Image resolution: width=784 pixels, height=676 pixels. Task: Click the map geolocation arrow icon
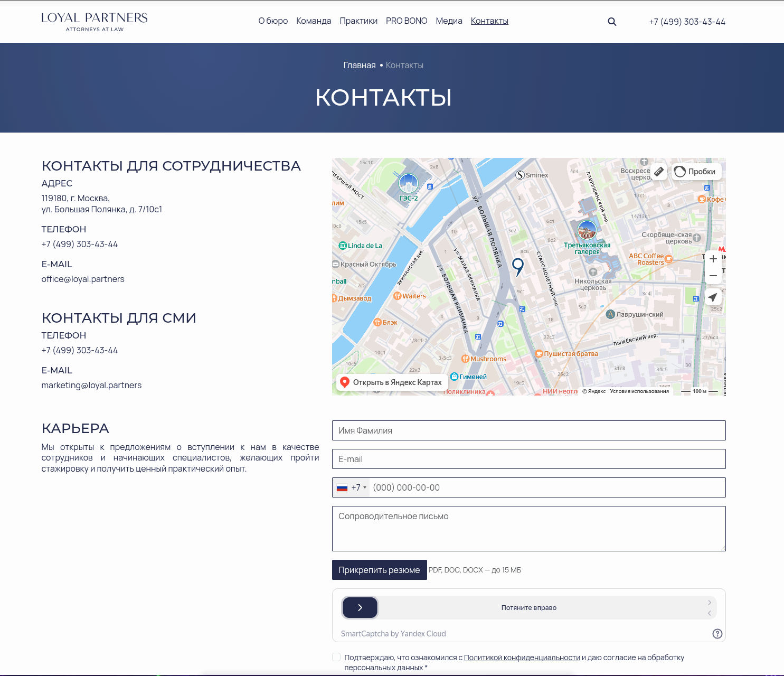click(x=713, y=297)
